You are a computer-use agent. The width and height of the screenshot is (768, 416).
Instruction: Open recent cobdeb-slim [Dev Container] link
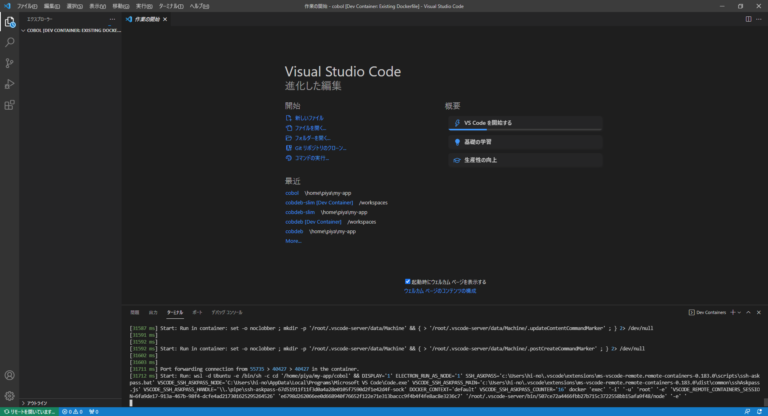click(x=319, y=202)
